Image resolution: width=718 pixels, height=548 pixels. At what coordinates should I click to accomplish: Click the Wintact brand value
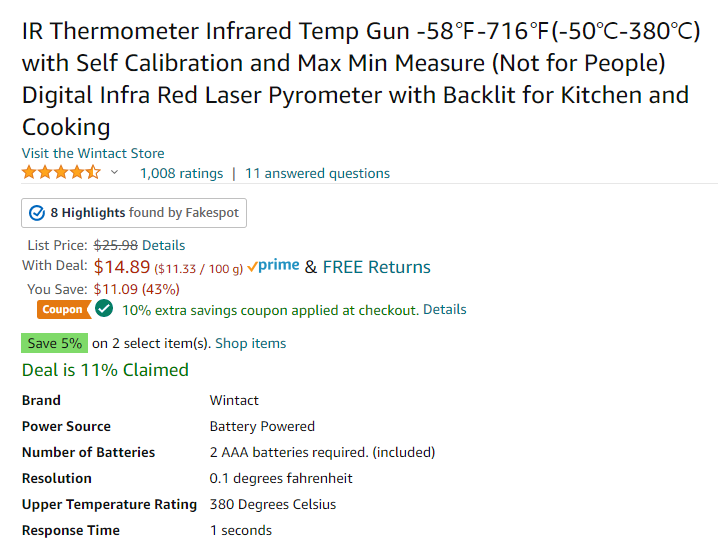[234, 401]
